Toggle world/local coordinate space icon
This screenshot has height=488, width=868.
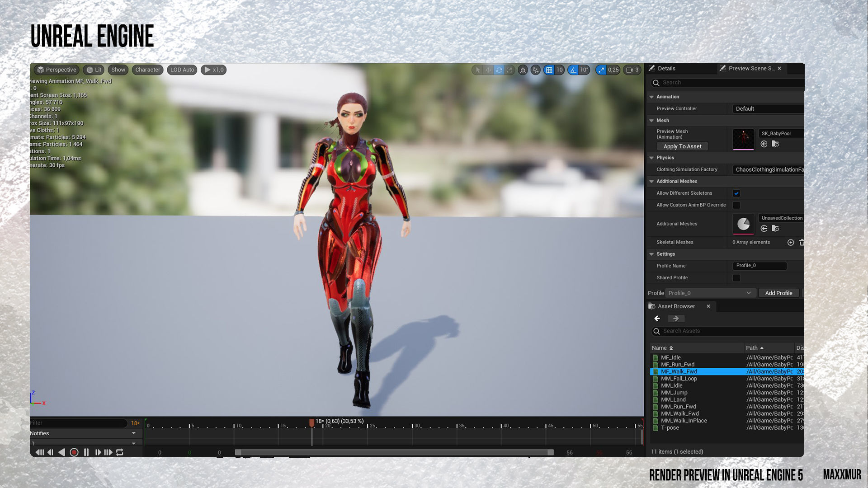coord(523,70)
